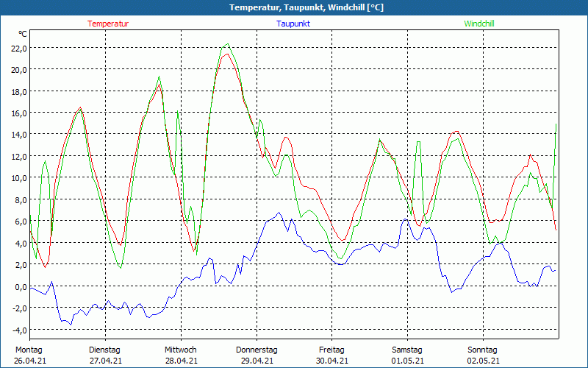Select the Montag day label
Viewport: 588px width, 368px height.
pyautogui.click(x=29, y=350)
